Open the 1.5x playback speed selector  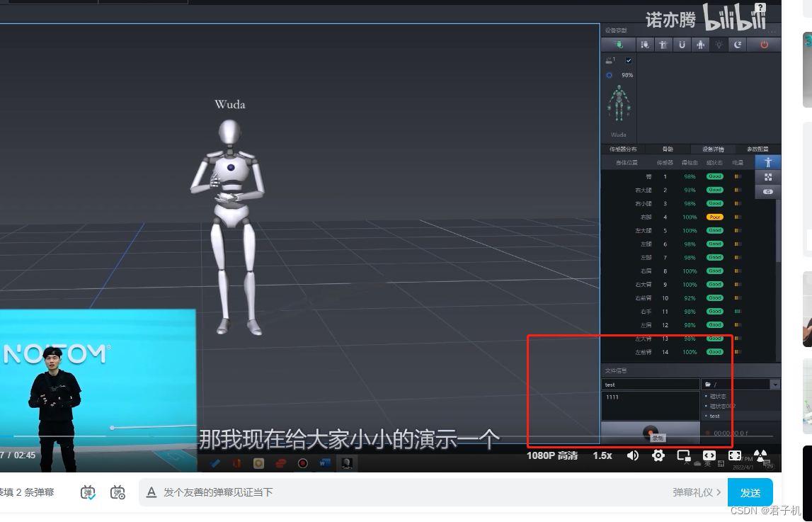click(601, 456)
